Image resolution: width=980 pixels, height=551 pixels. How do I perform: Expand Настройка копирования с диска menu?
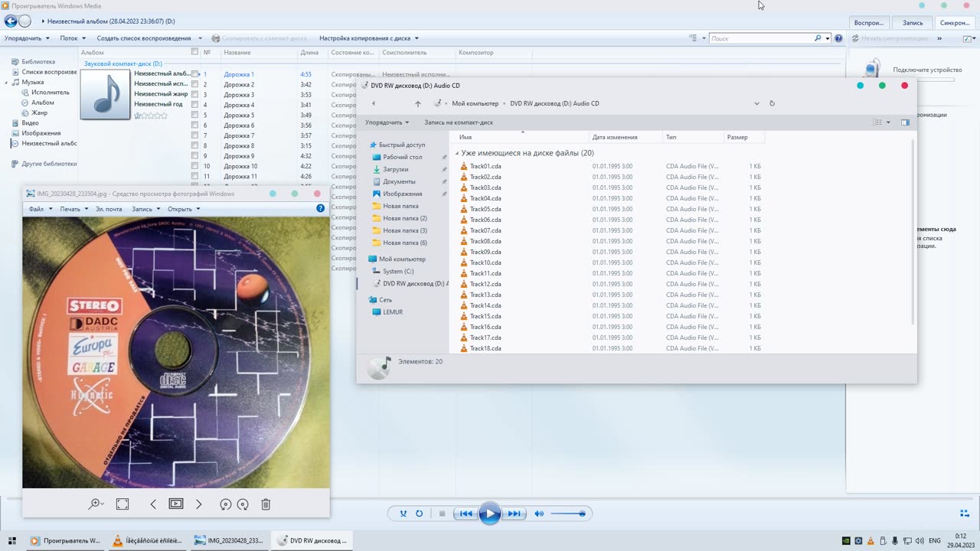click(369, 38)
